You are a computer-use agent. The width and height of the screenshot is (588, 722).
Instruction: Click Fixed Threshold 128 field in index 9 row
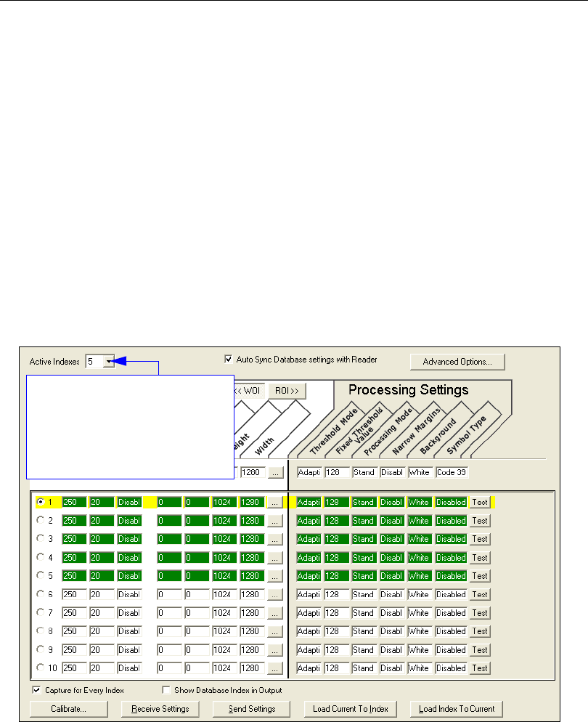[x=337, y=649]
